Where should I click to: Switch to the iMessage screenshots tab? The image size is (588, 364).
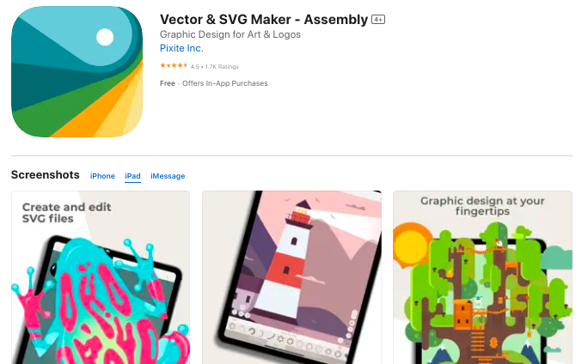click(168, 176)
